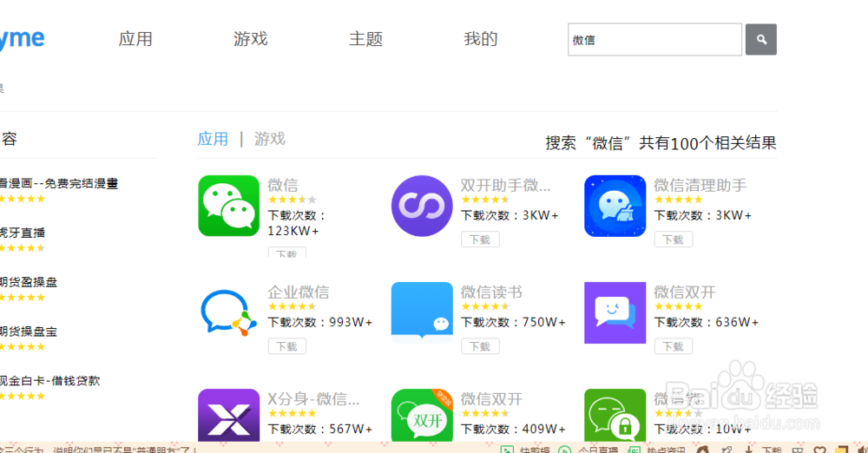This screenshot has height=453, width=868.
Task: Go to the 我的 navigation menu
Action: click(481, 39)
